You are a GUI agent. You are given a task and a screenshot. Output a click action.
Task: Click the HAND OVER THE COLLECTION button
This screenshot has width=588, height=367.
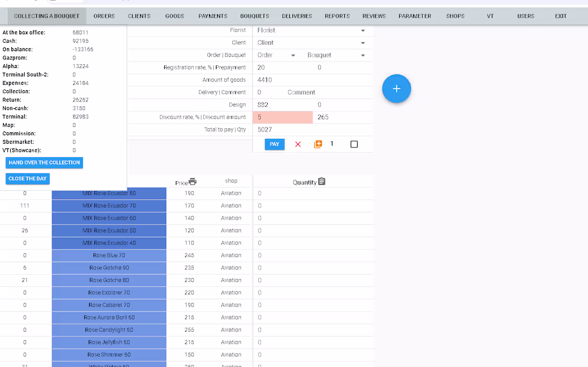tap(44, 162)
